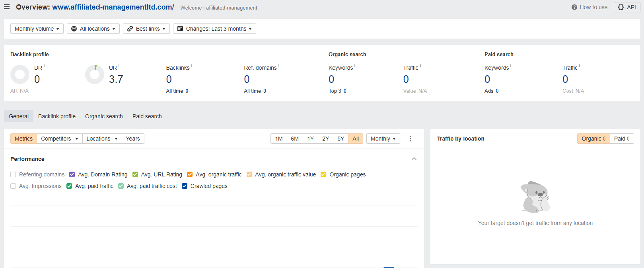Set chart range to 1M

point(279,139)
